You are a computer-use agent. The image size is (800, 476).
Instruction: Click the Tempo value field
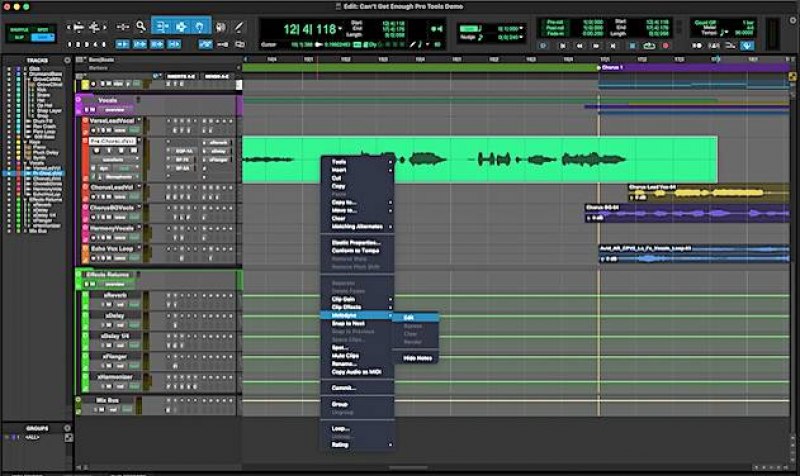coord(743,33)
